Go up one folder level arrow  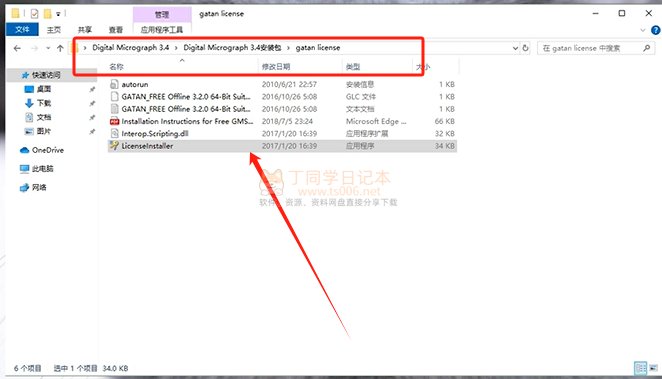60,48
